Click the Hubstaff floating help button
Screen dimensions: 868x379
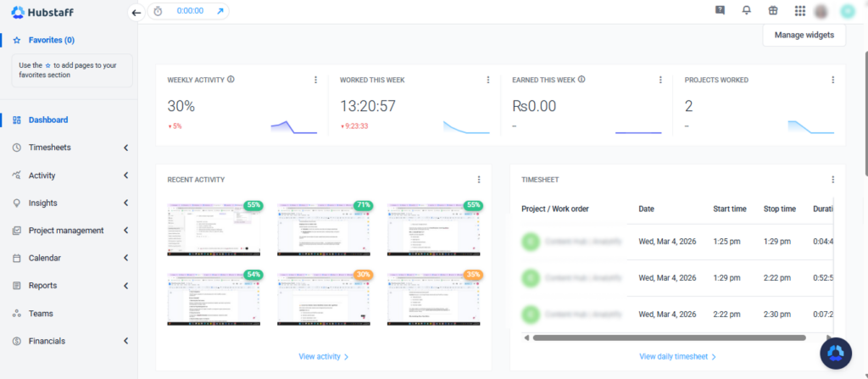coord(836,353)
